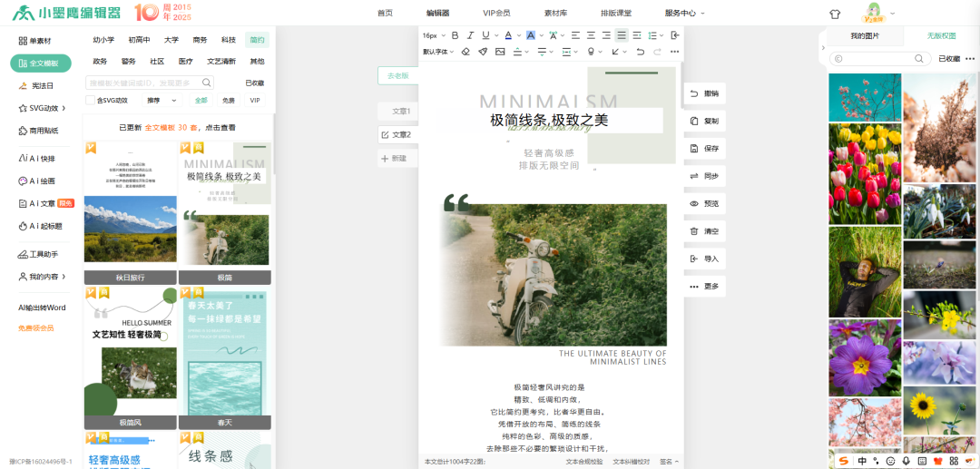Click the letter spacing icon

point(554,35)
